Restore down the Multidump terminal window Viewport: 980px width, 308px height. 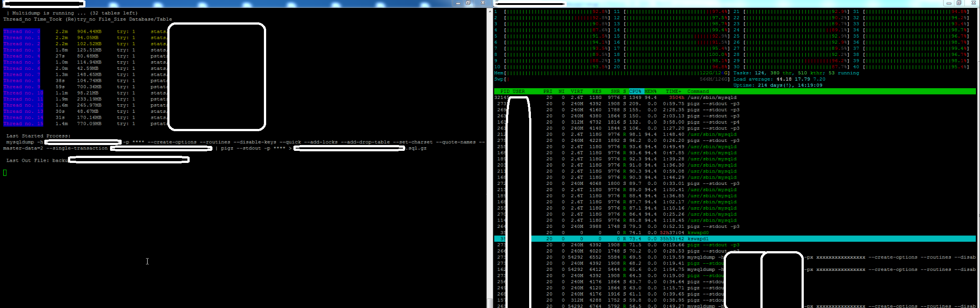(468, 3)
